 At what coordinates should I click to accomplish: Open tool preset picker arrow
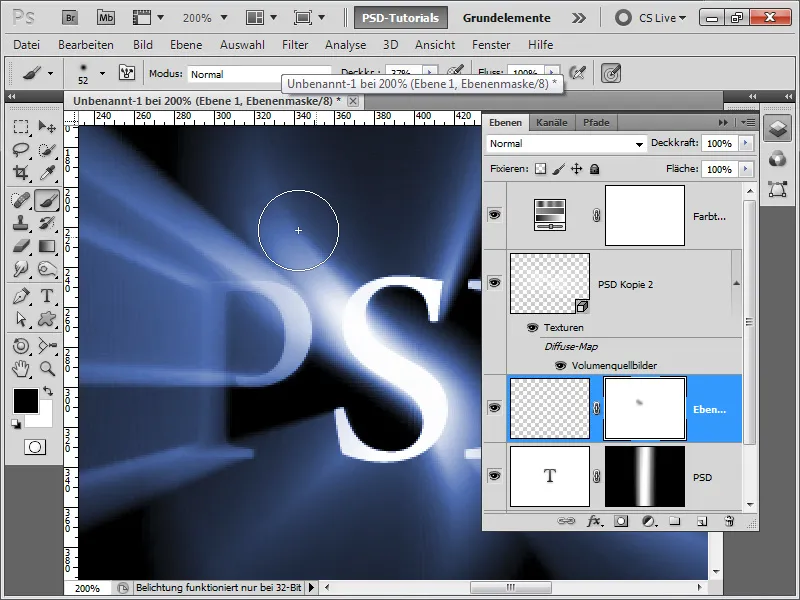pos(50,73)
